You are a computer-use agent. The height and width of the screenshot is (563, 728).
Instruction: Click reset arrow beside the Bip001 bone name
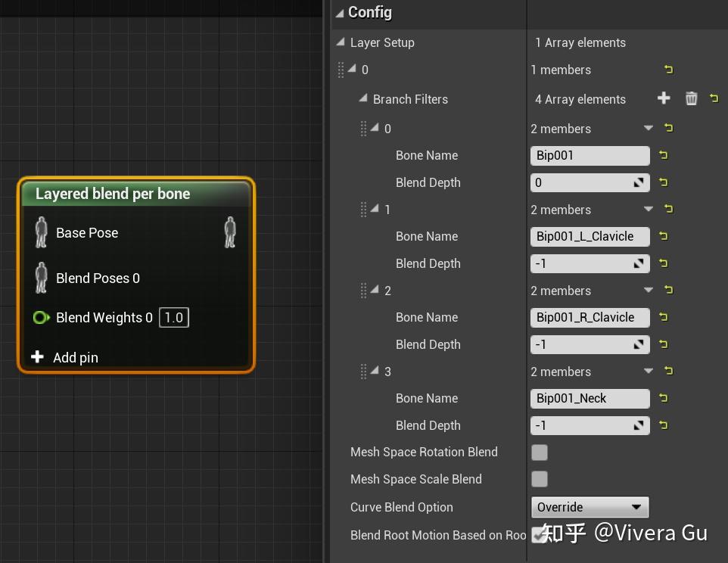coord(664,155)
